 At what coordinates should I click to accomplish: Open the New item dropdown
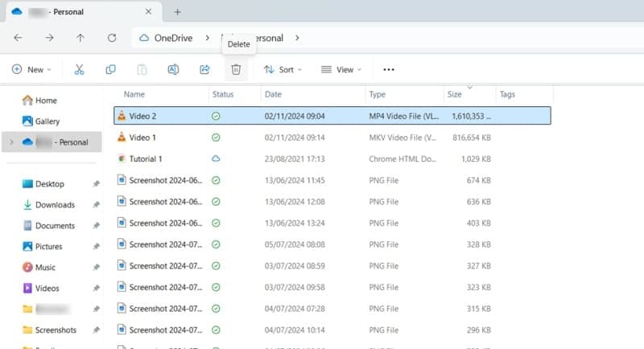[31, 70]
